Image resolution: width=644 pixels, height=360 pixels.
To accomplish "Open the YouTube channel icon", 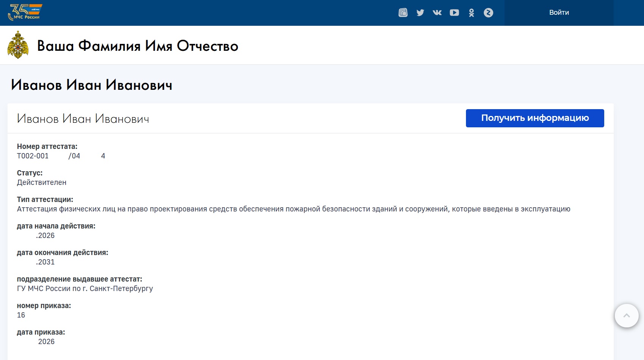I will tap(454, 12).
